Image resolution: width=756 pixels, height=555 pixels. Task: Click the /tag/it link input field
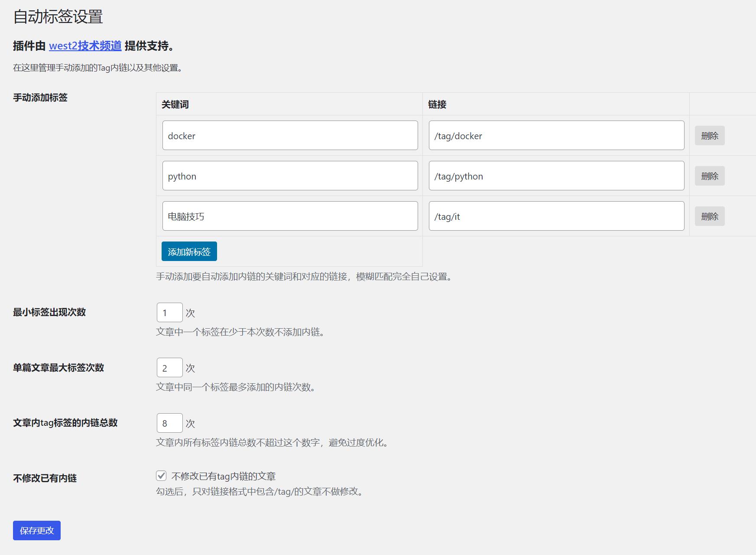[x=556, y=216]
